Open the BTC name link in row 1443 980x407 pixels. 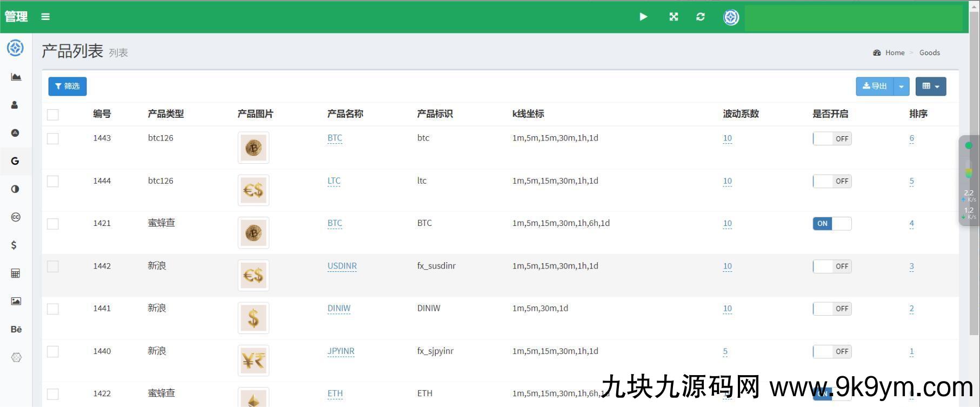[x=335, y=138]
